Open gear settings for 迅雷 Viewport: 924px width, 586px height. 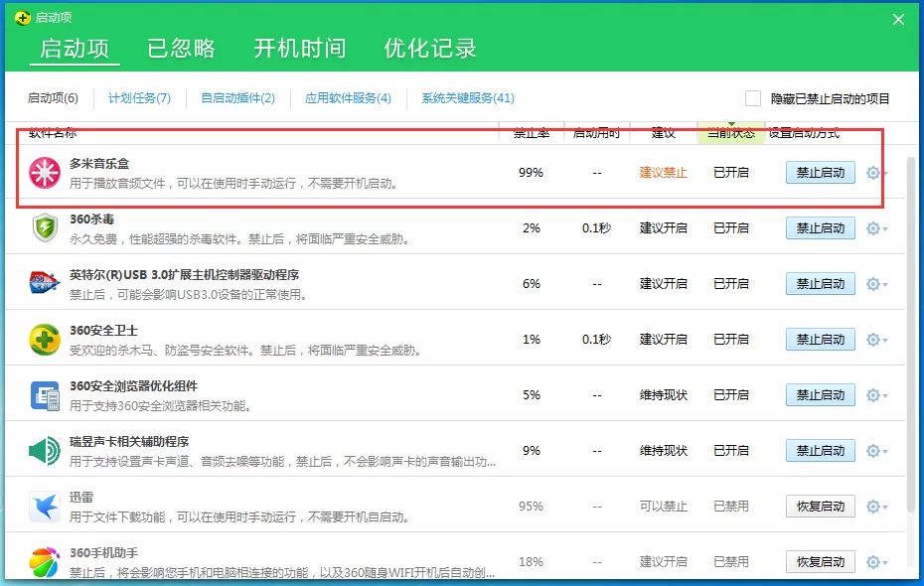876,507
